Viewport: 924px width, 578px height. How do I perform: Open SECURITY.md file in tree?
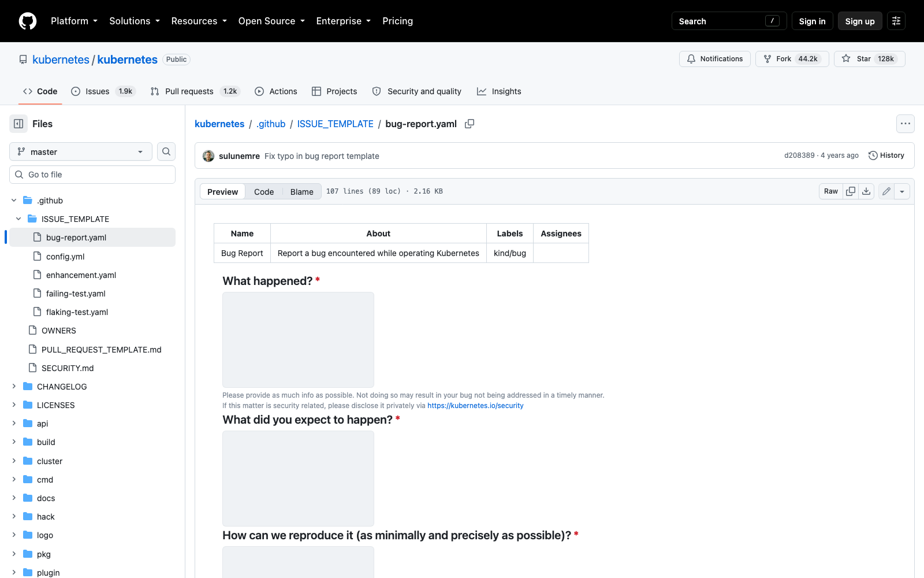coord(92,368)
